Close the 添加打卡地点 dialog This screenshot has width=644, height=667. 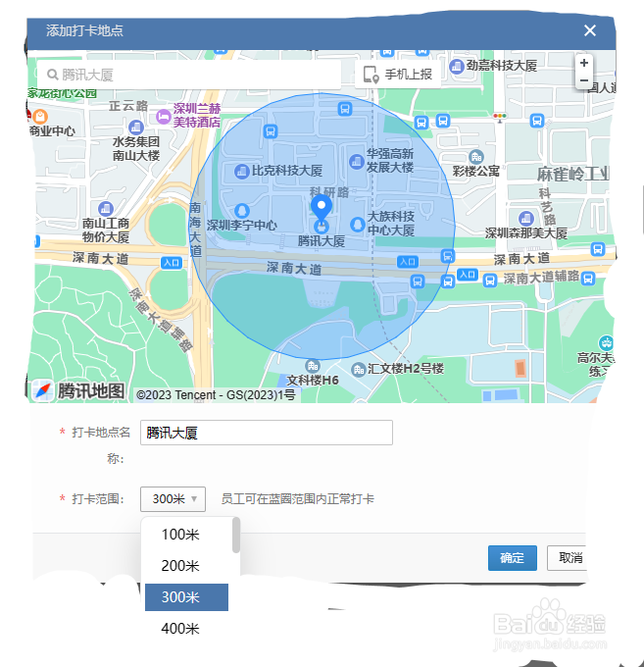pos(589,30)
